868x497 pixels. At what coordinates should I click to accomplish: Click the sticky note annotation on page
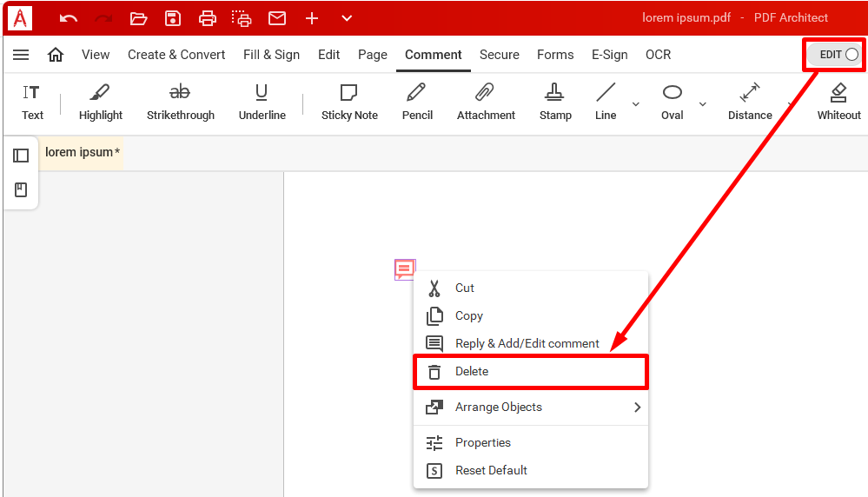coord(405,269)
